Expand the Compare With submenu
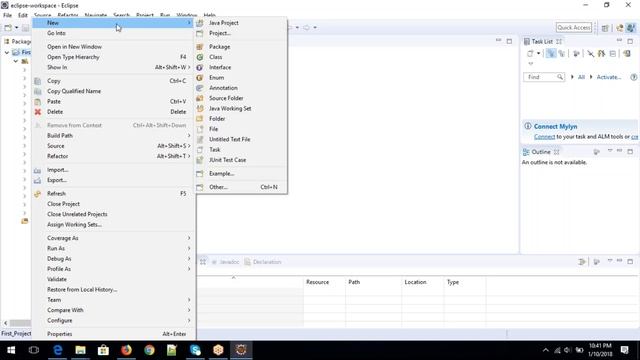640x360 pixels. coord(113,310)
